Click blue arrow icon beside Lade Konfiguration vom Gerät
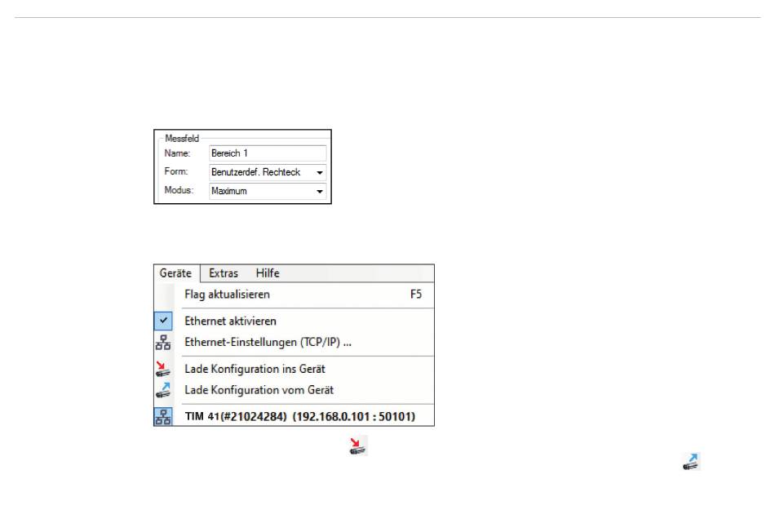Screen dimensions: 775x532 (x=163, y=390)
